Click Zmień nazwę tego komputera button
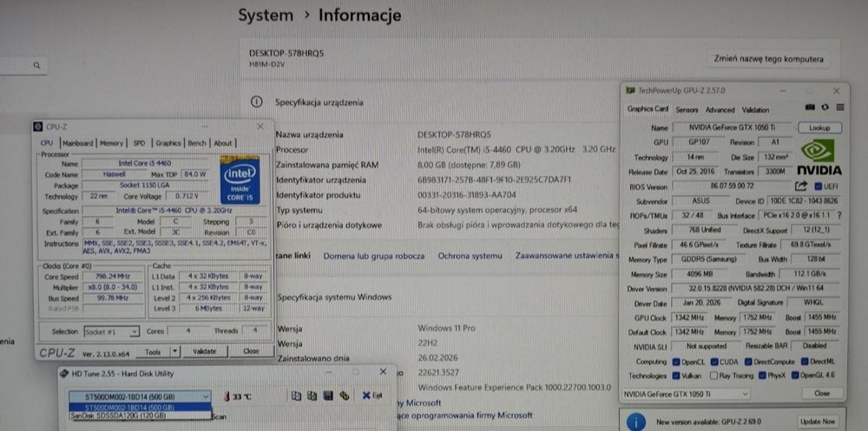 768,59
